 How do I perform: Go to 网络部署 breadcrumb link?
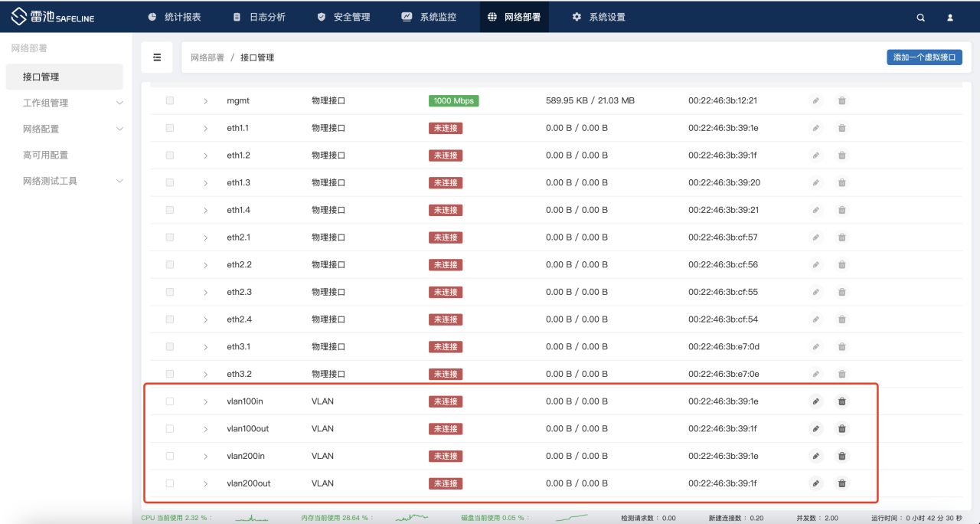[x=207, y=57]
